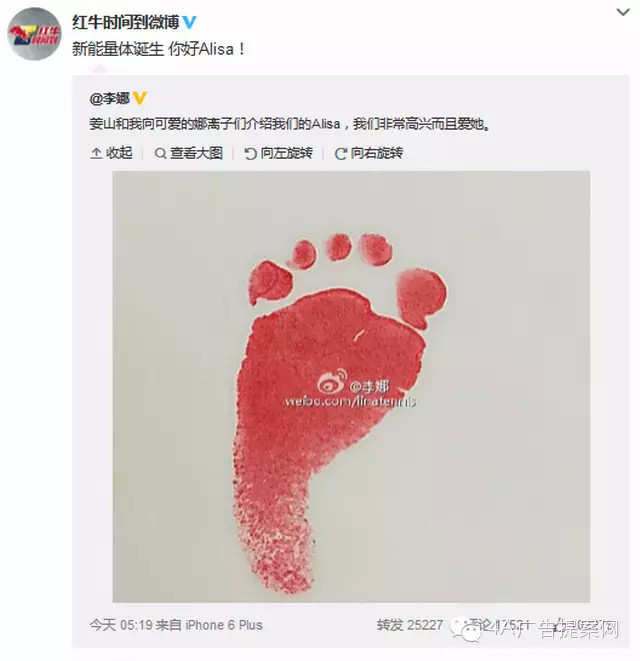
Task: Click the Weibo logo watermark on footprint
Action: coord(333,381)
